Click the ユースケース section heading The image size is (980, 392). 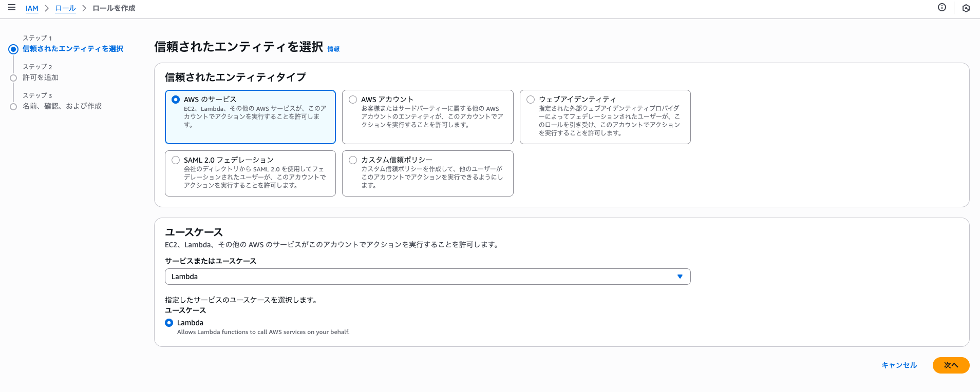tap(194, 232)
